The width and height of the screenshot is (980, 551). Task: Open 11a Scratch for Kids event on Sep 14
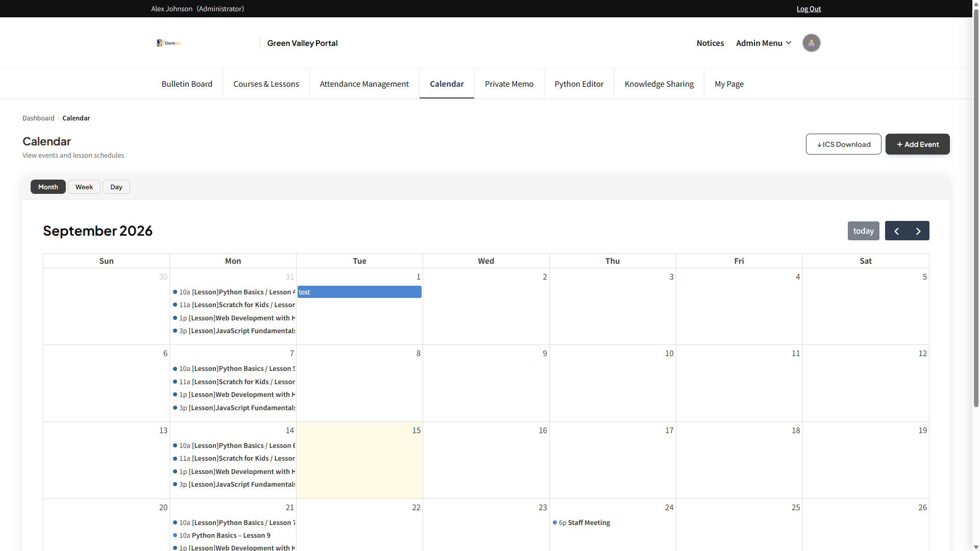tap(234, 459)
